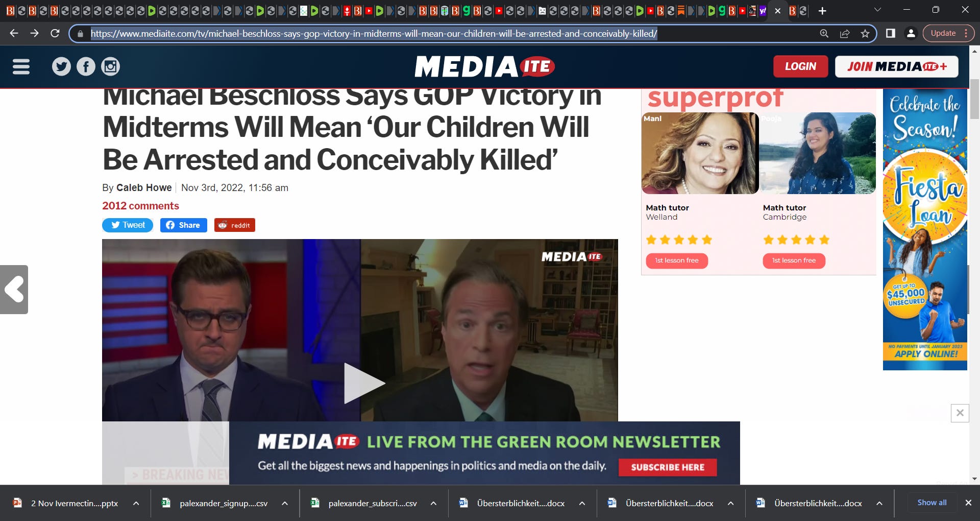The width and height of the screenshot is (980, 521).
Task: Open the superprof ad title
Action: point(715,98)
